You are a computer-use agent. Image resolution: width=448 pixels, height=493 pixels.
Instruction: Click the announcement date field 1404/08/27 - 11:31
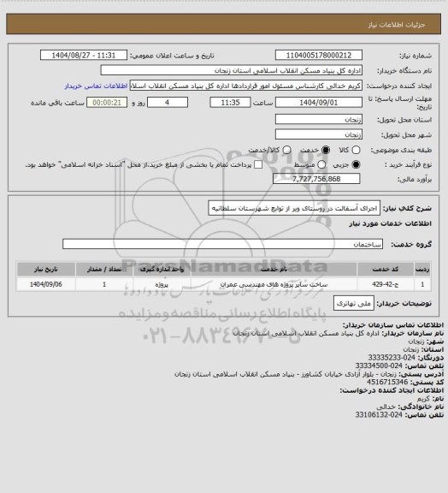84,55
